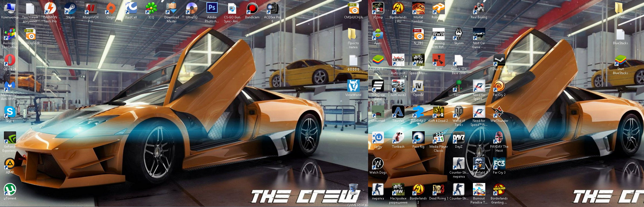644x207 pixels.
Task: Select the N_ZBS PNG file
Action: click(x=418, y=34)
